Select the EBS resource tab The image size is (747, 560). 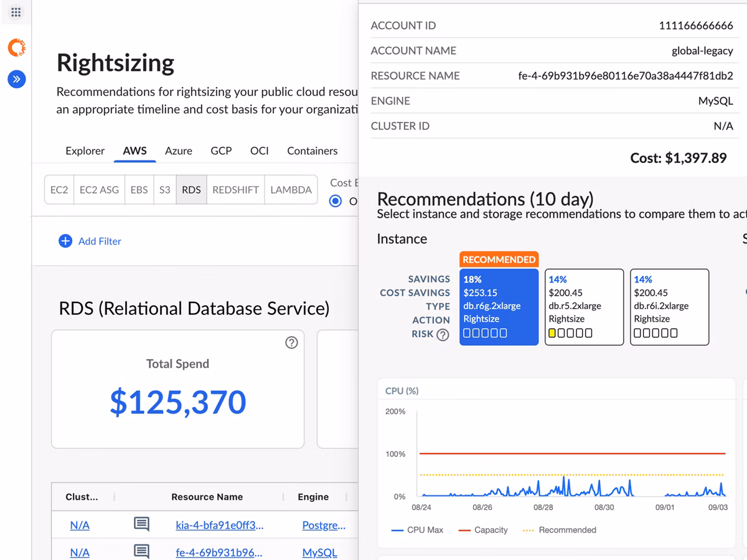[x=139, y=190]
